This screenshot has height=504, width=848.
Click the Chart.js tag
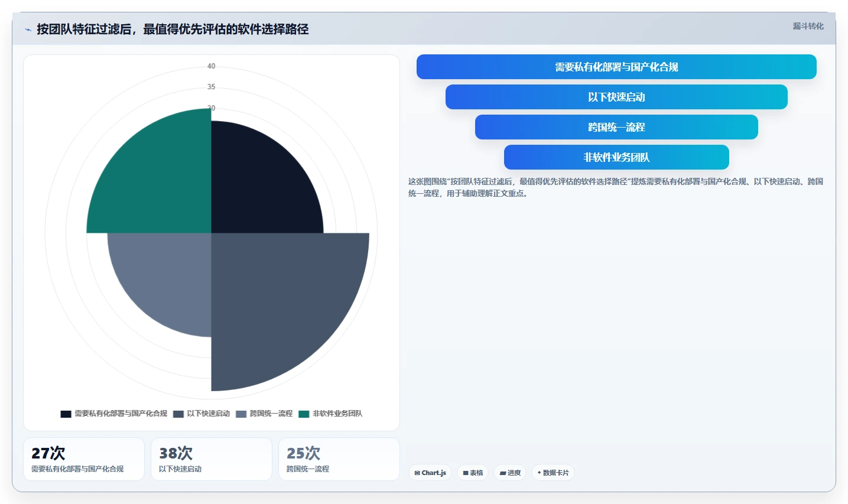pos(430,473)
